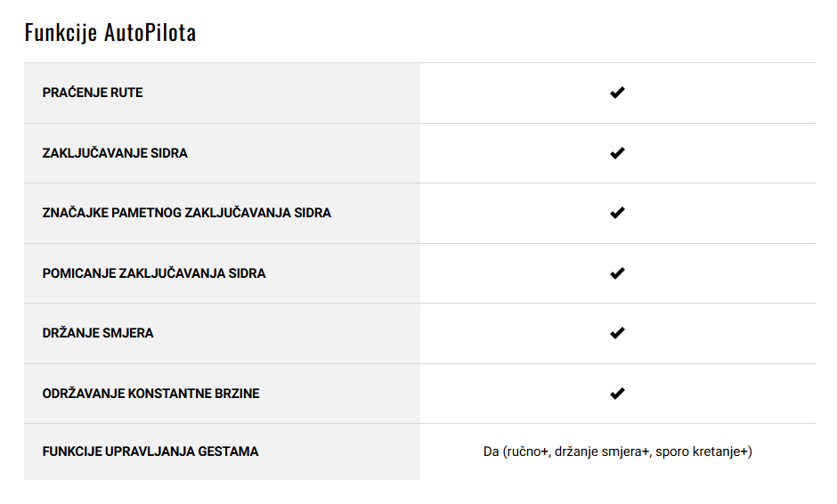837x504 pixels.
Task: Click the ZAKLJUČAVANJE SIDRA row label
Action: [115, 153]
